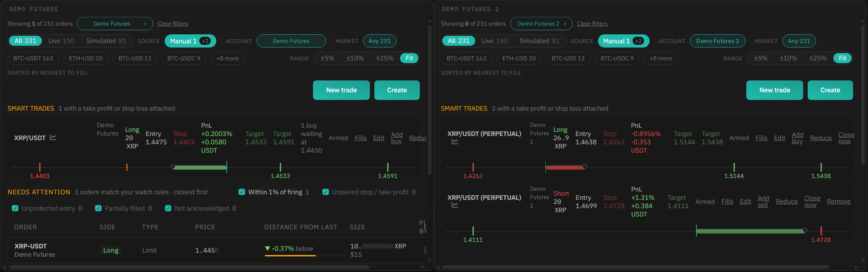Toggle Unprotected entry checkbox
Viewport: 868px width, 272px height.
(x=15, y=208)
